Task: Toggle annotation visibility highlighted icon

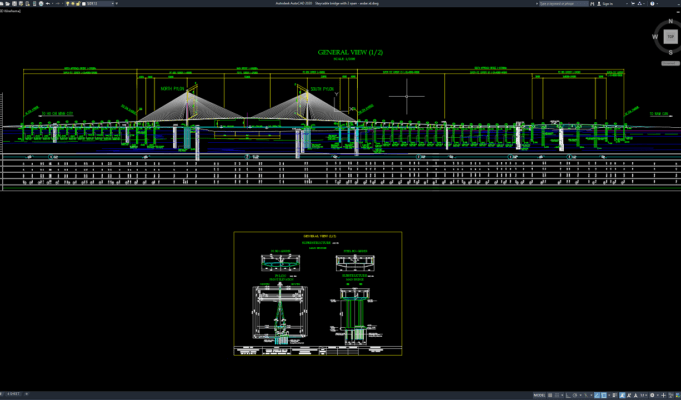Action: click(x=622, y=395)
